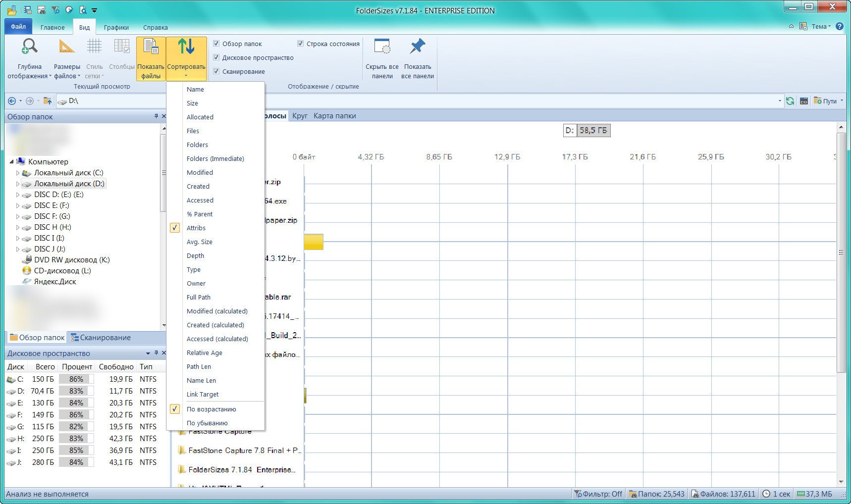Switch to the Главное ribbon tab
The height and width of the screenshot is (504, 851).
(x=53, y=27)
